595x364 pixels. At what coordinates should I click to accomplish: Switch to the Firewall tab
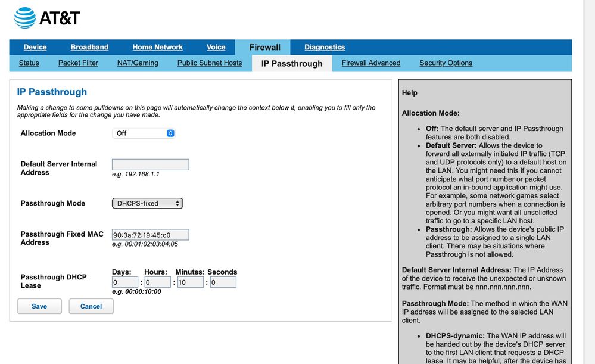(x=264, y=47)
